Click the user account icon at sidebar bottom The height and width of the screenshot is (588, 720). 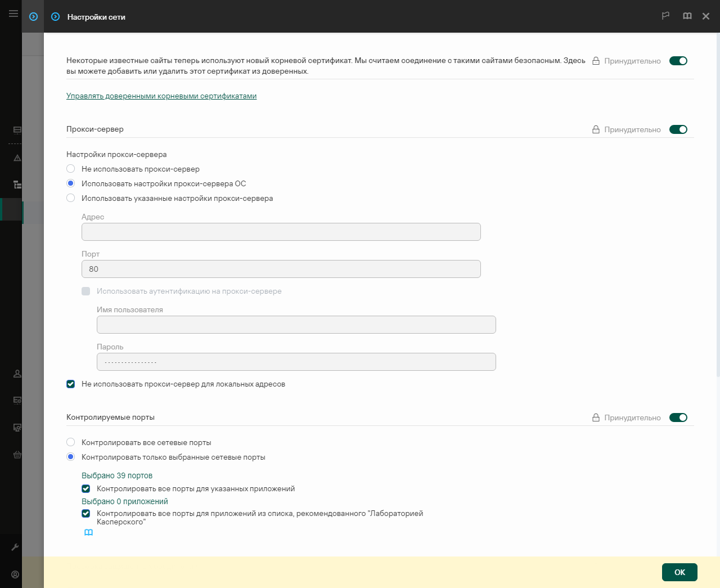15,574
